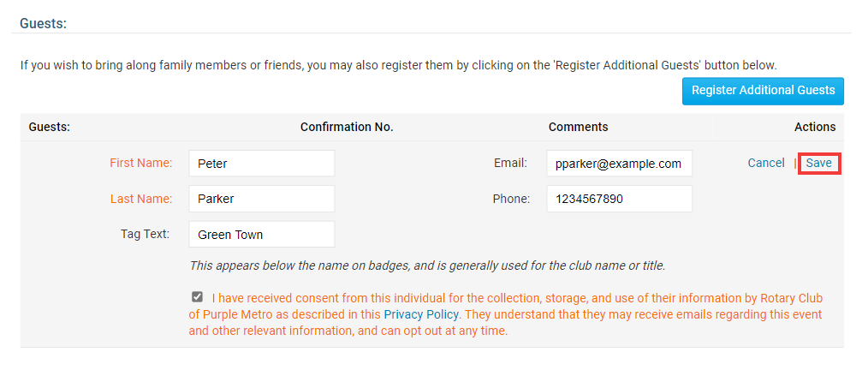Save the guest entry
The width and height of the screenshot is (868, 382).
tap(818, 163)
